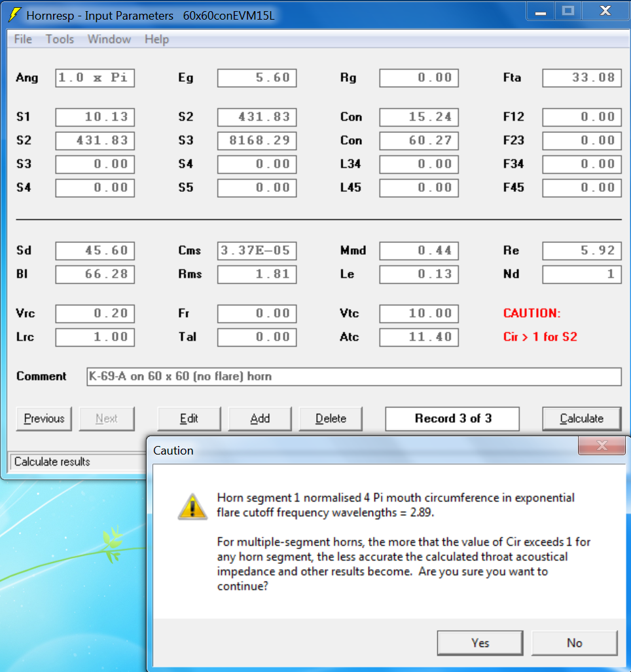Click the red CAUTION: text

[x=532, y=313]
